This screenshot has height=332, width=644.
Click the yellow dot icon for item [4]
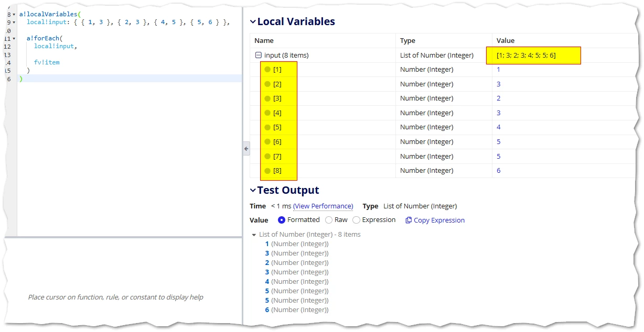coord(267,113)
